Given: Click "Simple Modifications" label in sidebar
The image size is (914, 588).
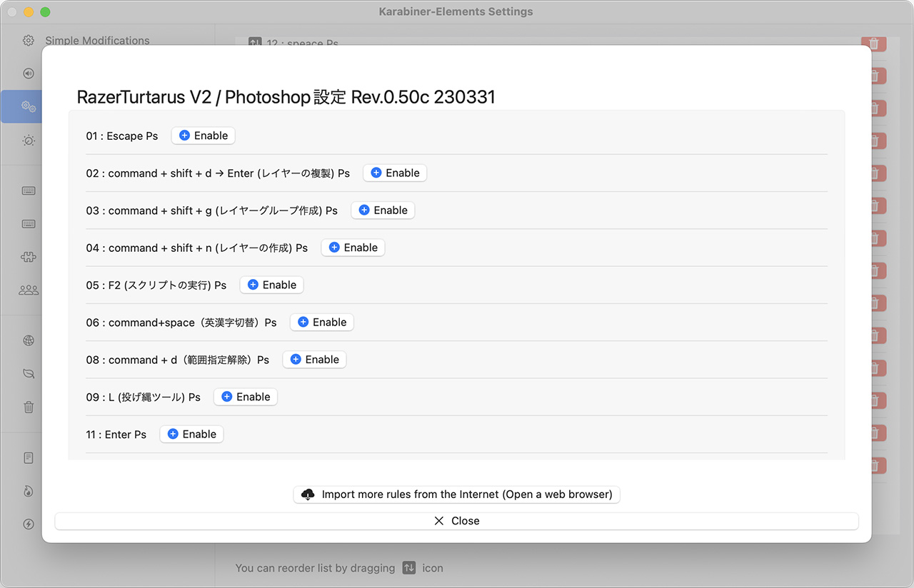Looking at the screenshot, I should [98, 41].
